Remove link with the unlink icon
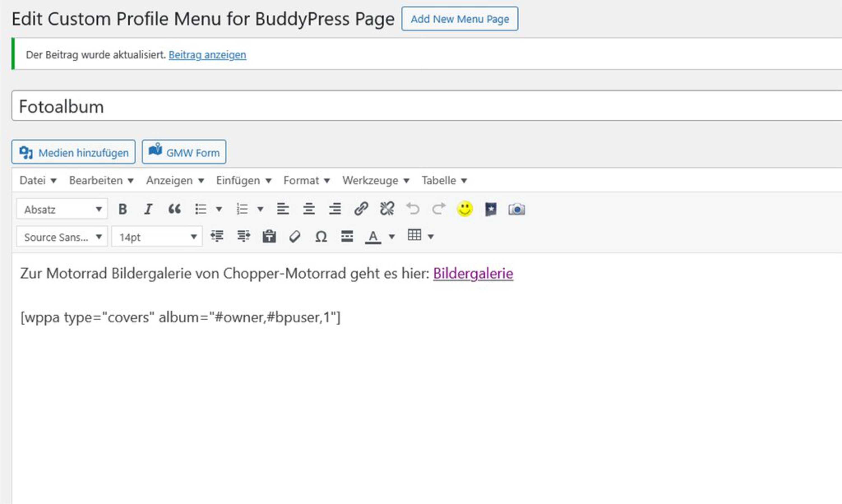842x504 pixels. [387, 209]
